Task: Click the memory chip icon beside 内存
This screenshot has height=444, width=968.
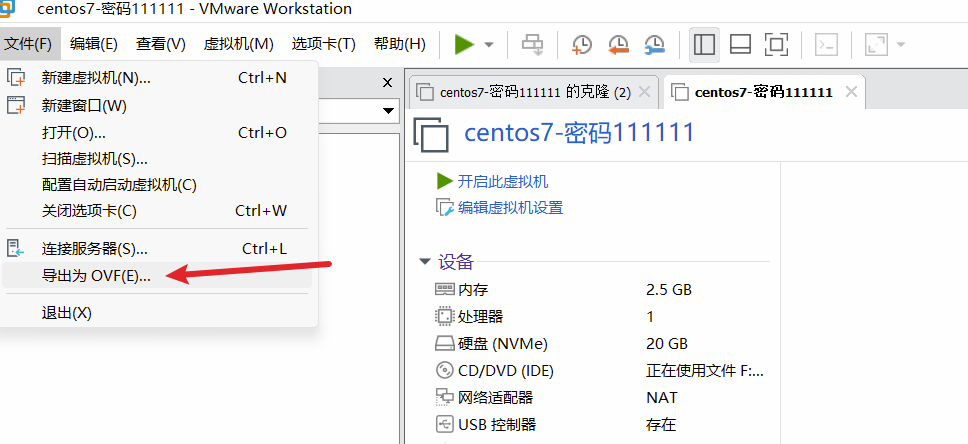Action: (x=444, y=290)
